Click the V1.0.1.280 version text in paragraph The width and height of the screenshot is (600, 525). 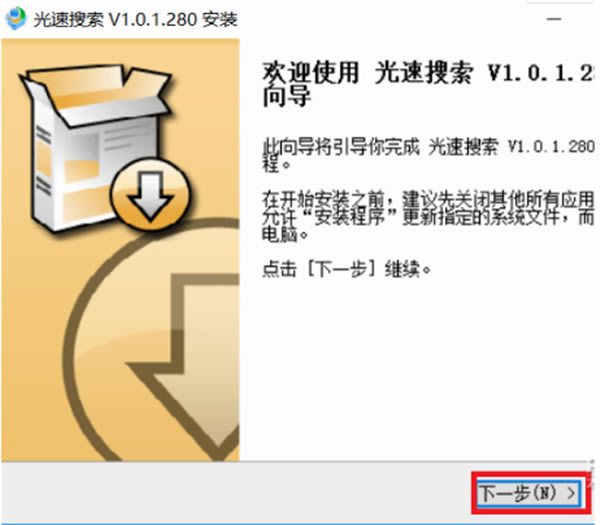coord(551,146)
